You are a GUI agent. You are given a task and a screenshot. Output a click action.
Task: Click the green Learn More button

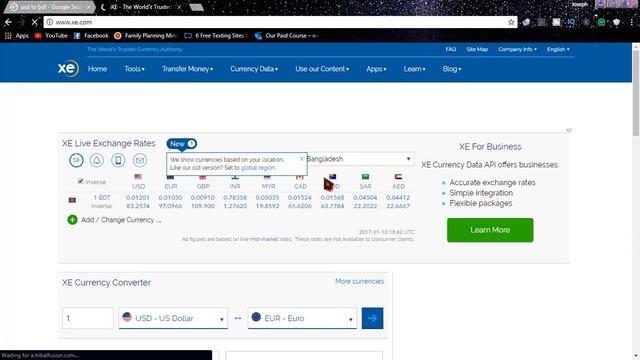490,230
